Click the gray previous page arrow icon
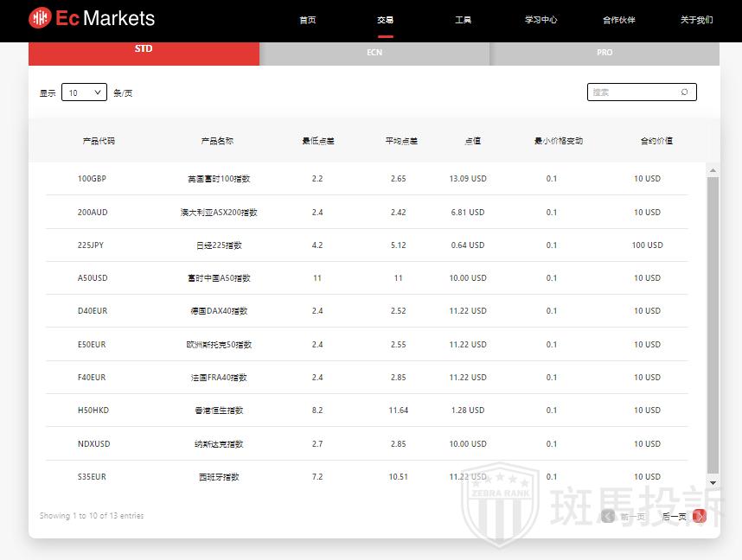742x560 pixels. pyautogui.click(x=608, y=516)
